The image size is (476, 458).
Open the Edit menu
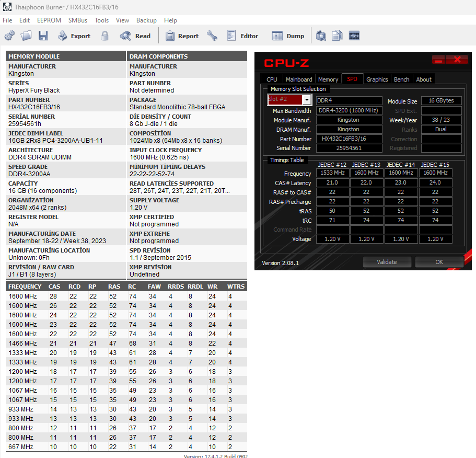coord(24,20)
